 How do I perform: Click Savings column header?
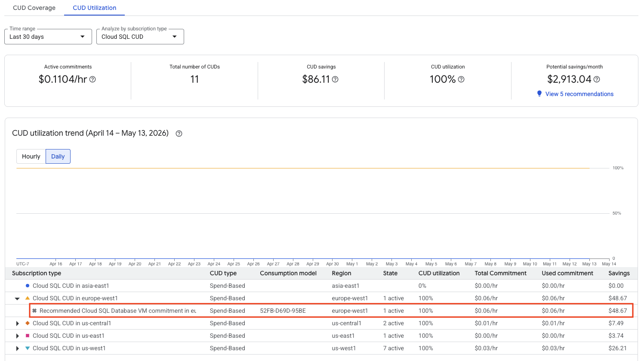coord(619,273)
